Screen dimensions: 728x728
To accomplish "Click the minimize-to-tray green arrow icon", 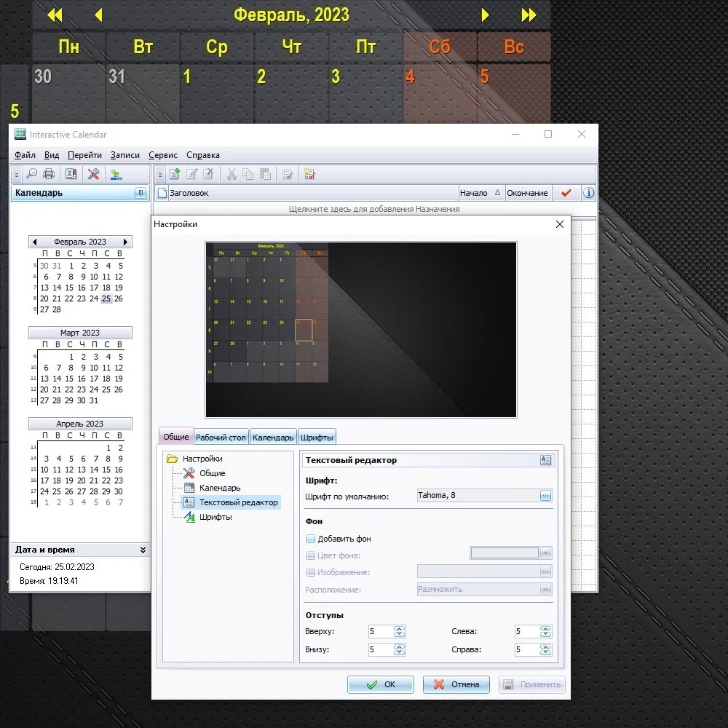I will pyautogui.click(x=116, y=174).
